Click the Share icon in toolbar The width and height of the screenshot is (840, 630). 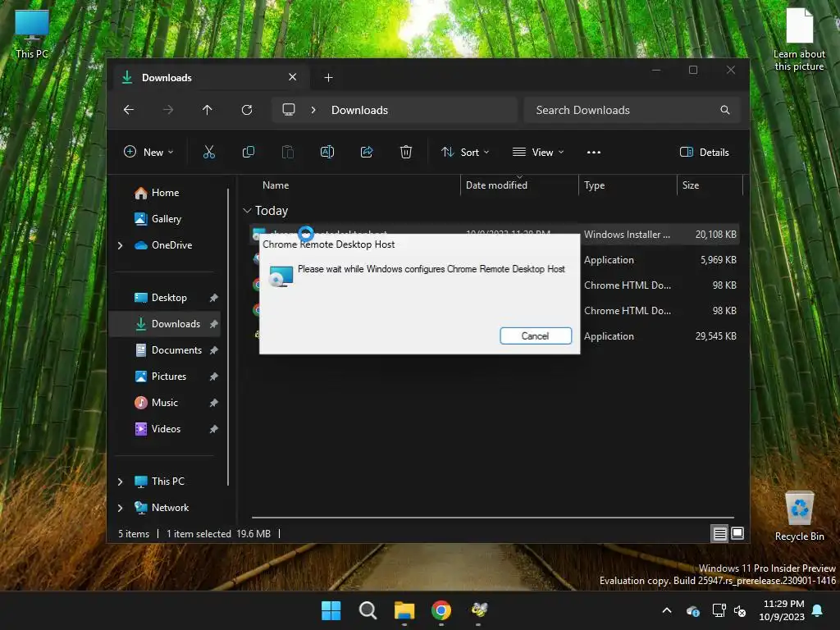[367, 152]
